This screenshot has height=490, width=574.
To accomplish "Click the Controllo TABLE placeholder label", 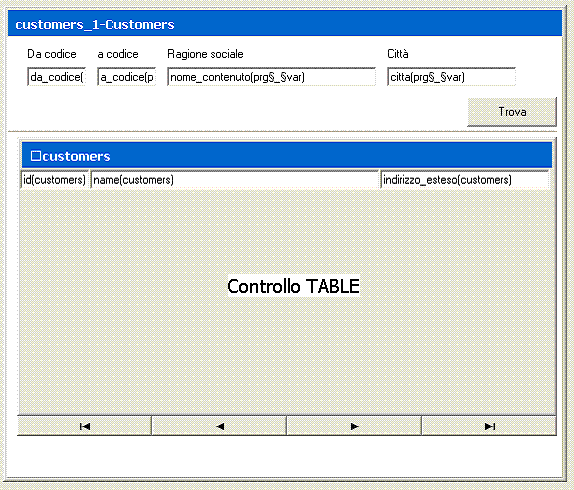I will [x=293, y=286].
